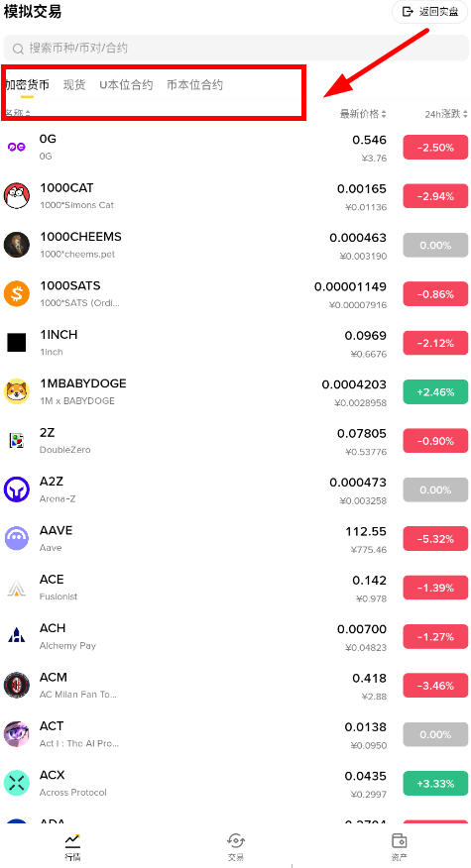Click the 返回实盘 button
The height and width of the screenshot is (868, 471).
430,12
